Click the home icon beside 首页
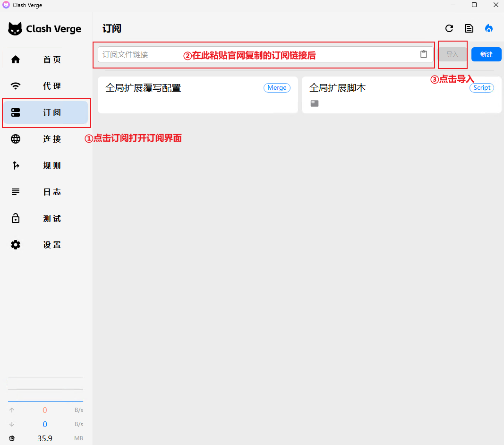504x445 pixels. coord(16,60)
